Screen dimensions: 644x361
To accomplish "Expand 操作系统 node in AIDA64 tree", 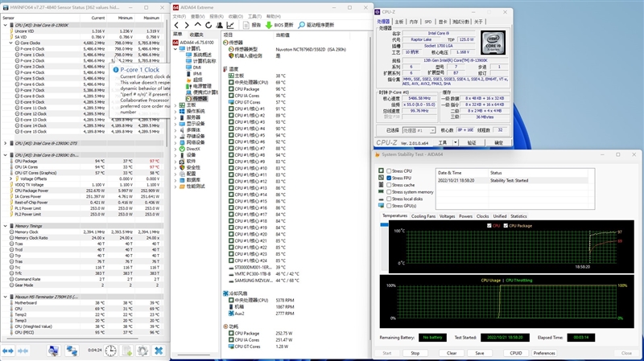I will tap(175, 112).
